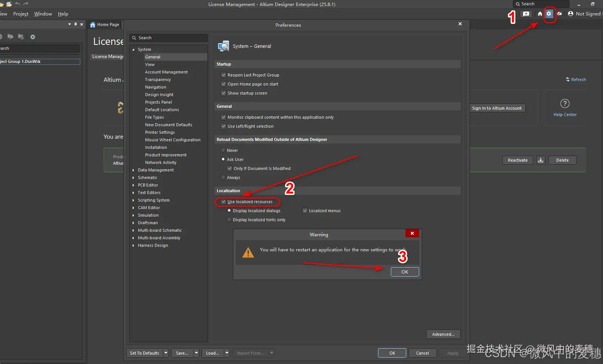This screenshot has width=603, height=364.
Task: Close the Warning dialog with the red X
Action: pyautogui.click(x=412, y=233)
